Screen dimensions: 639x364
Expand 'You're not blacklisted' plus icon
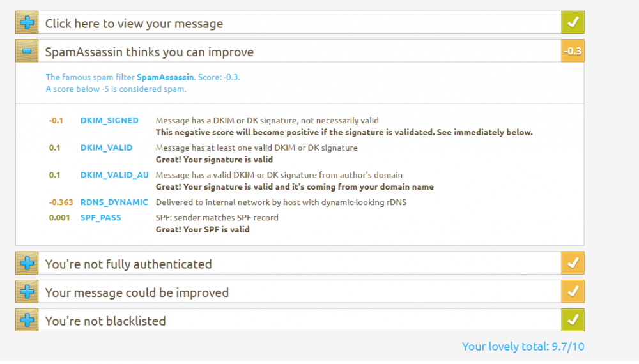[27, 320]
